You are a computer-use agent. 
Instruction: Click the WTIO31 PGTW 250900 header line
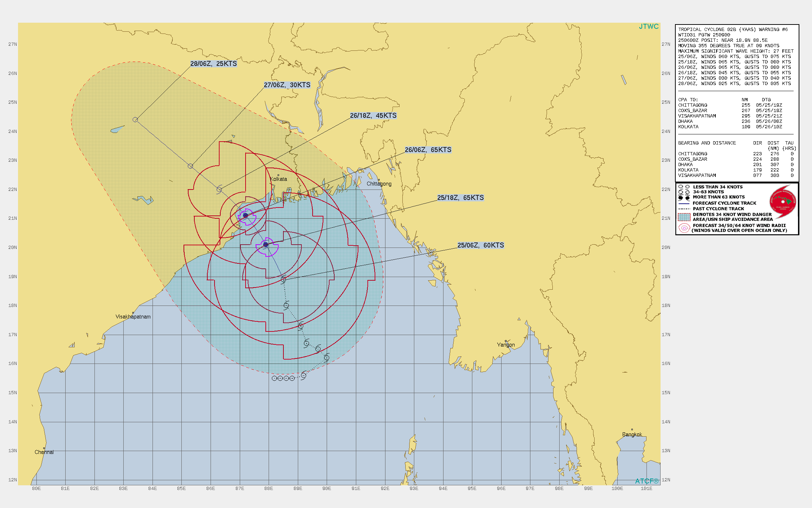(x=704, y=35)
